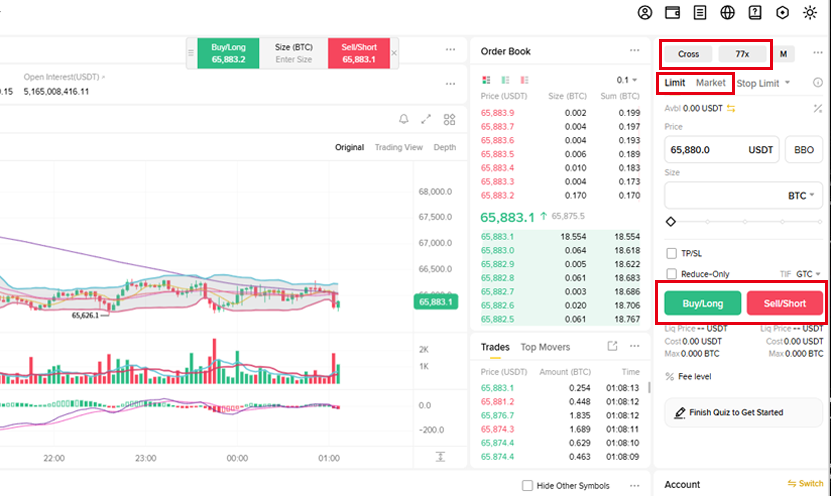Open the chart grid layout icon
831x496 pixels.
[449, 119]
